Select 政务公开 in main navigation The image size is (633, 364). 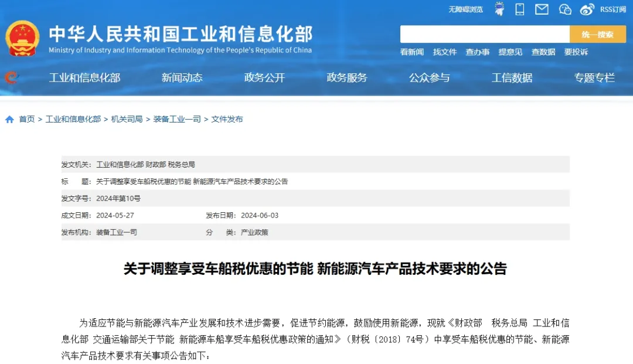[x=264, y=77]
